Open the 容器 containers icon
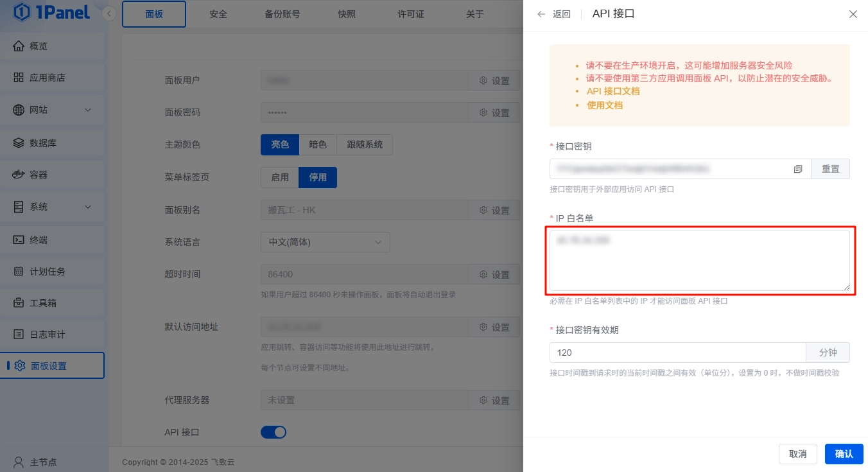This screenshot has height=472, width=868. [x=19, y=175]
